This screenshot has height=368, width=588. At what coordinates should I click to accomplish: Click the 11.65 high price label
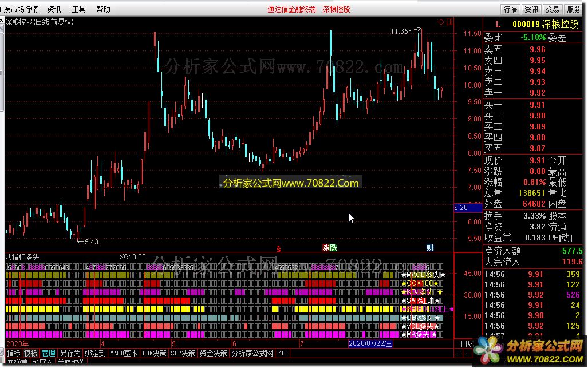(399, 31)
